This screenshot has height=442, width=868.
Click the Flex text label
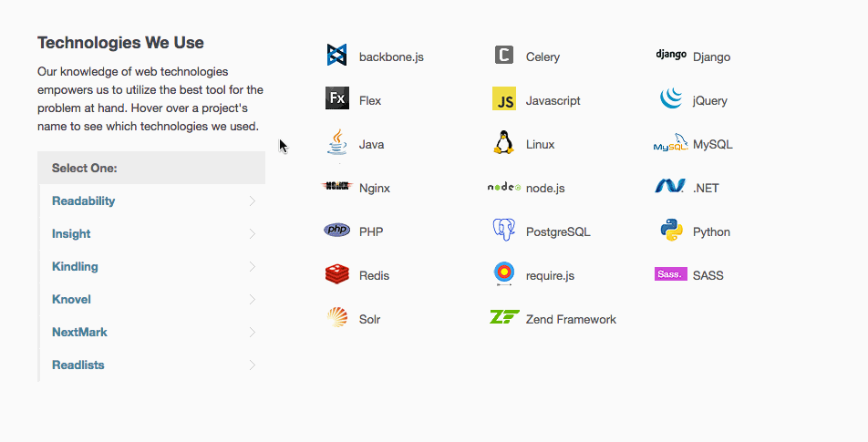[370, 100]
